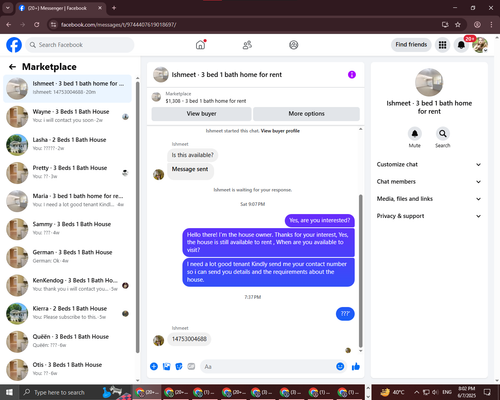This screenshot has width=500, height=400.
Task: Click More options button
Action: 306,114
